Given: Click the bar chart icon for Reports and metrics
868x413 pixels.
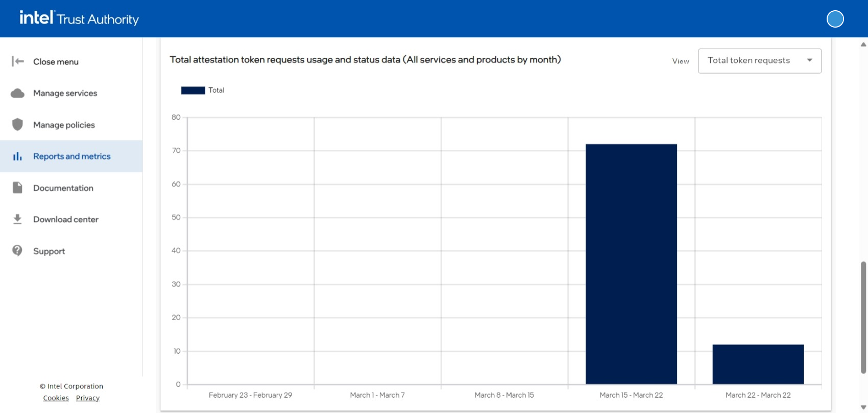Looking at the screenshot, I should tap(17, 156).
